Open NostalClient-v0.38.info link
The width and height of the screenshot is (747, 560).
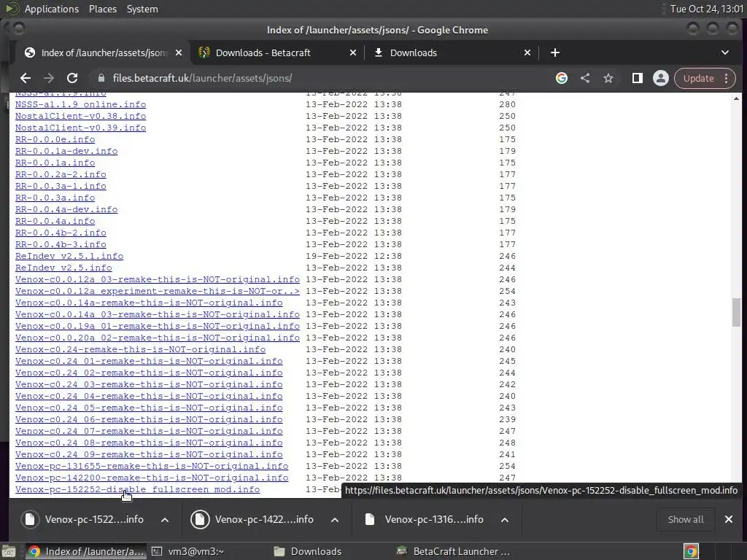[x=80, y=116]
